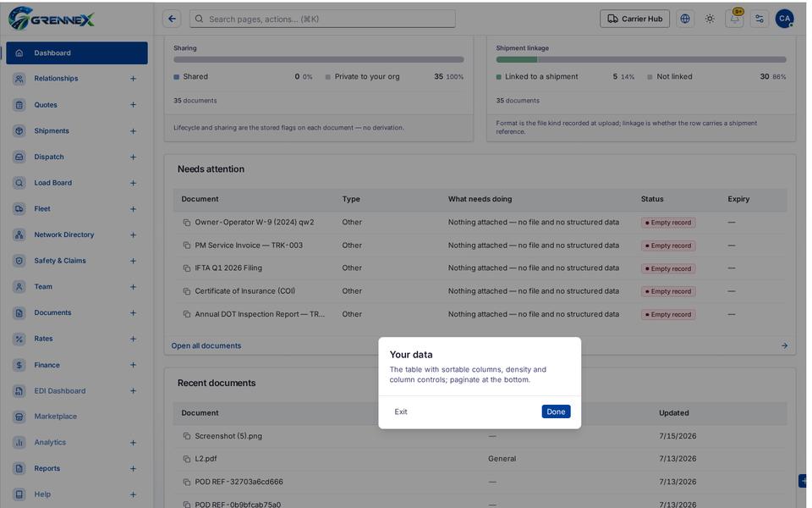Click the Finance dollar icon
This screenshot has width=812, height=508.
tap(19, 365)
